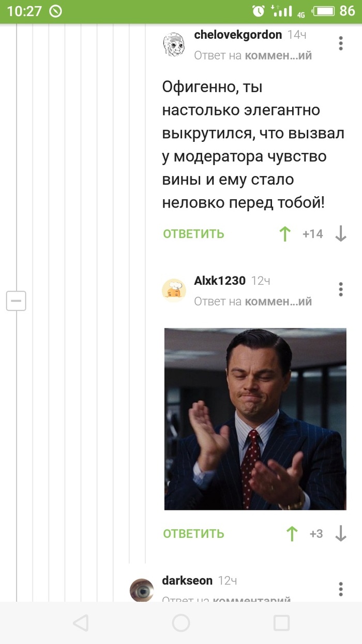Reply to Alxk1230 with ОТВЕТИТЬ
Image resolution: width=362 pixels, height=644 pixels.
click(193, 534)
